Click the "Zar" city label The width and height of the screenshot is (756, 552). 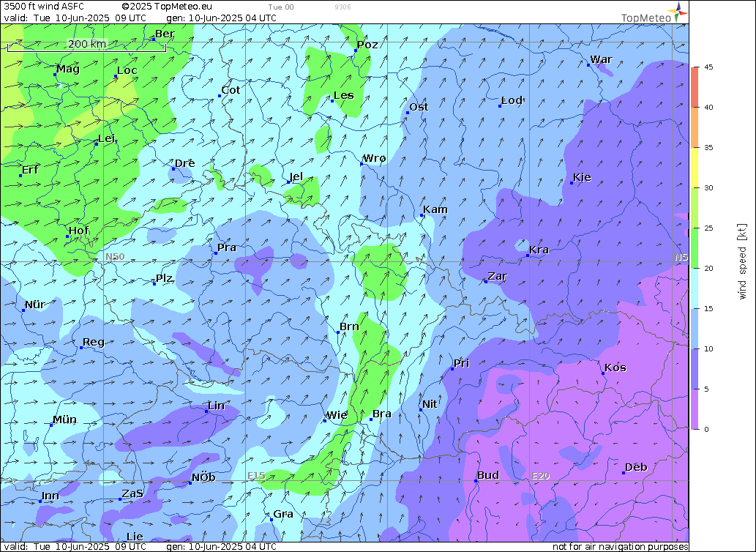(497, 276)
